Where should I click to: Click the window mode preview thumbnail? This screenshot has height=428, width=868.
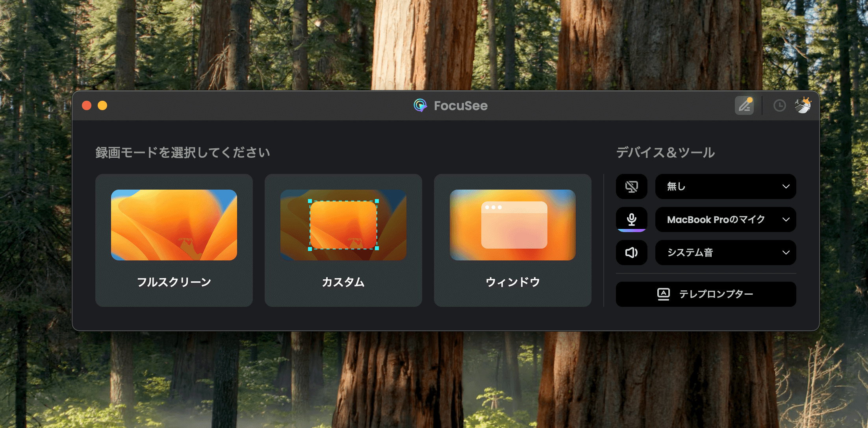coord(512,225)
